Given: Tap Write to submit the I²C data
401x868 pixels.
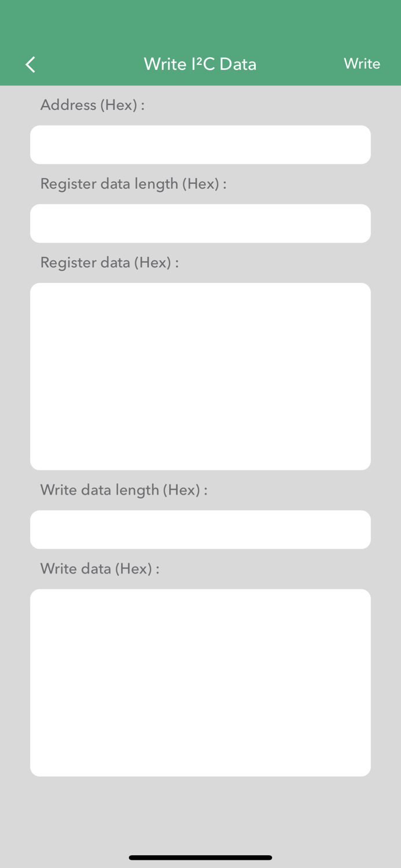Looking at the screenshot, I should [362, 64].
